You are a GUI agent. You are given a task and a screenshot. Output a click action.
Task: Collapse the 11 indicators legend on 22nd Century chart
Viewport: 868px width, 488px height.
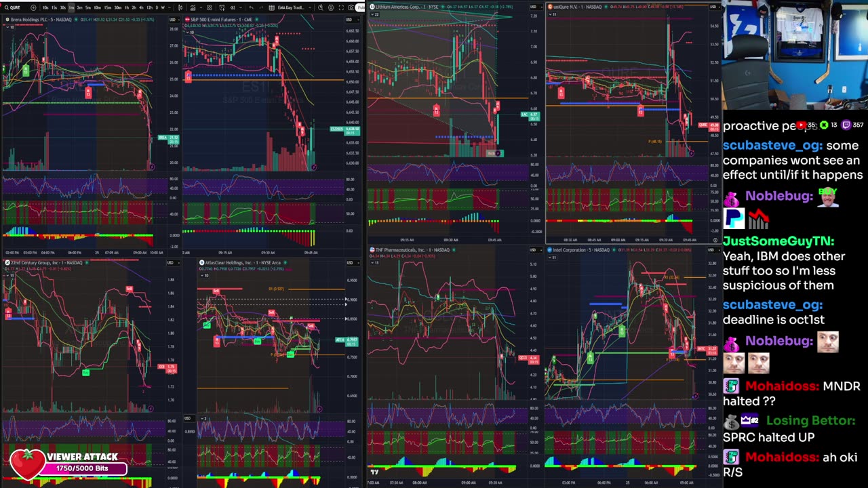tap(9, 275)
